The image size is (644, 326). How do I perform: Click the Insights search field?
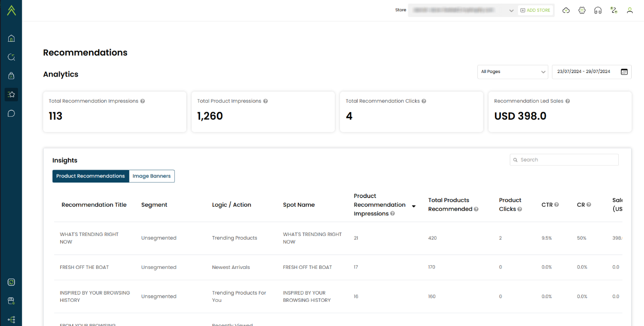point(564,160)
